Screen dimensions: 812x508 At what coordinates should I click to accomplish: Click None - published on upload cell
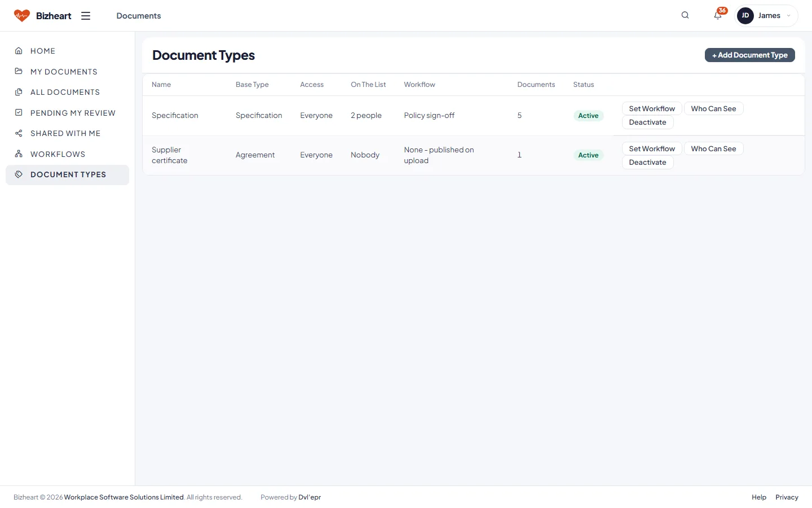pyautogui.click(x=439, y=155)
